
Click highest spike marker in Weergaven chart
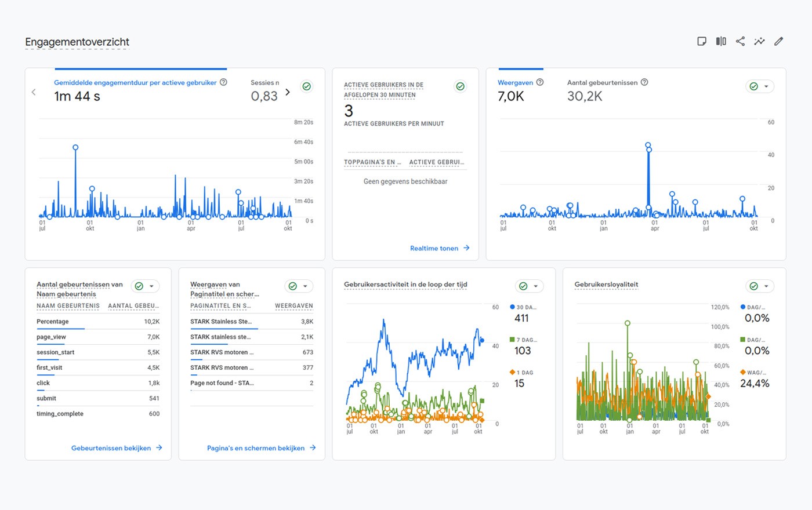pos(648,145)
